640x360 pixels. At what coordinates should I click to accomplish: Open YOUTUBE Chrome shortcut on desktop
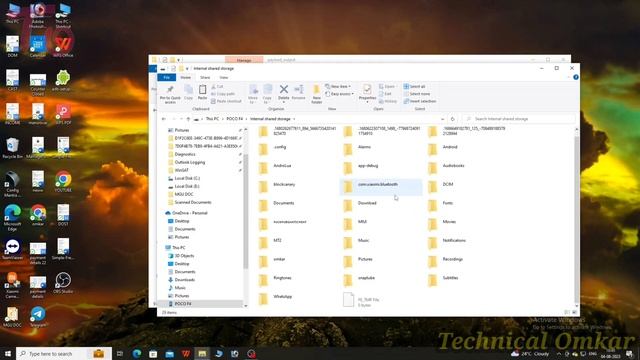[63, 182]
